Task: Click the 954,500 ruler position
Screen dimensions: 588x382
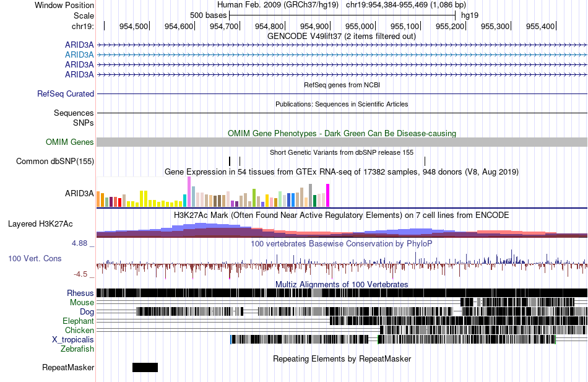Action: pos(134,26)
